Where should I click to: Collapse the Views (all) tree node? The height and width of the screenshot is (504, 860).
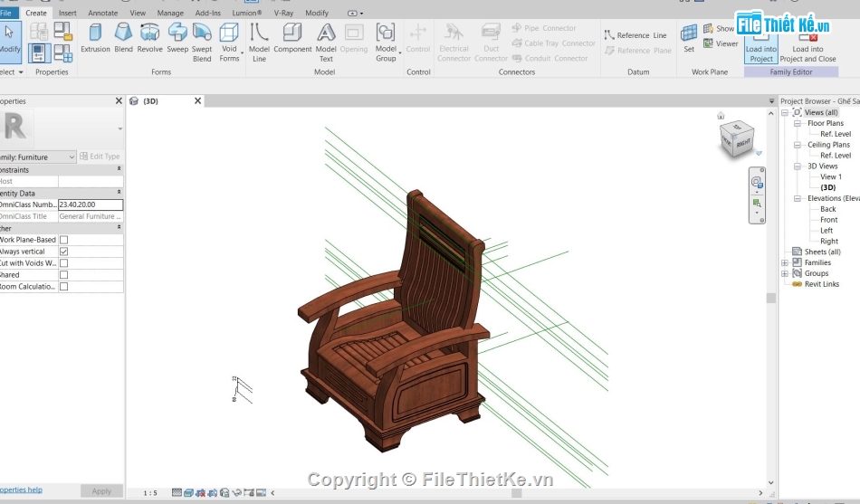tap(785, 112)
